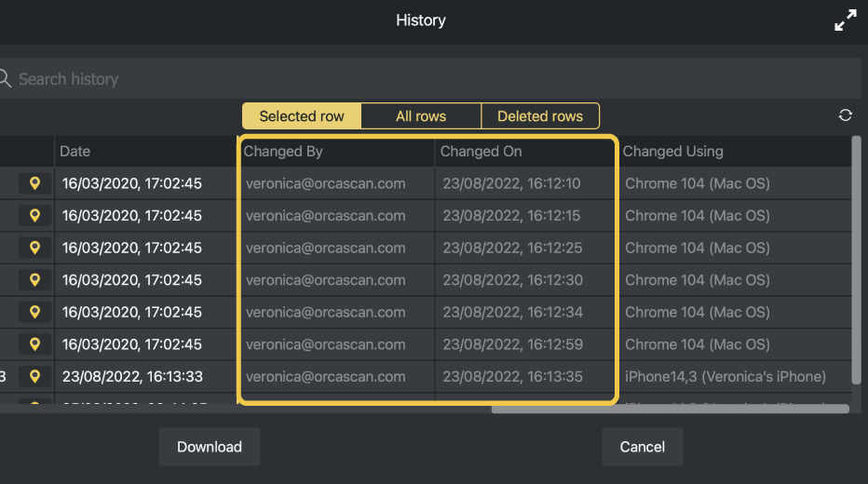Image resolution: width=868 pixels, height=484 pixels.
Task: Click the location pin in the first row
Action: [35, 183]
